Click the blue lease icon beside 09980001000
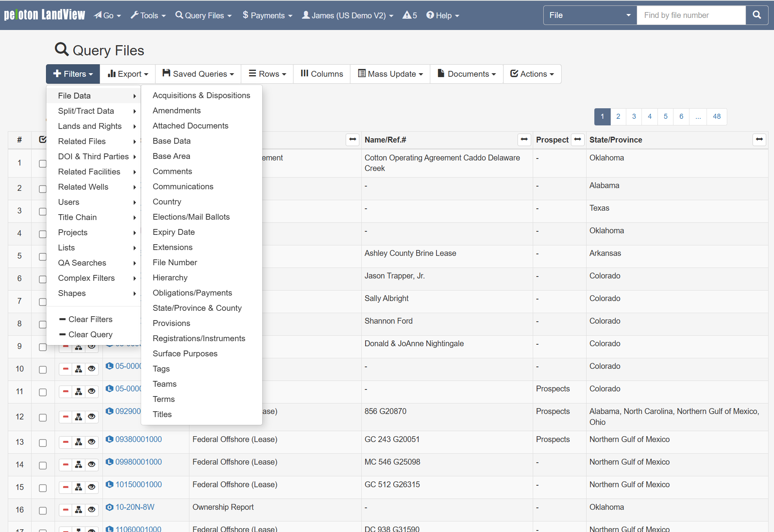This screenshot has width=774, height=532. pos(110,462)
